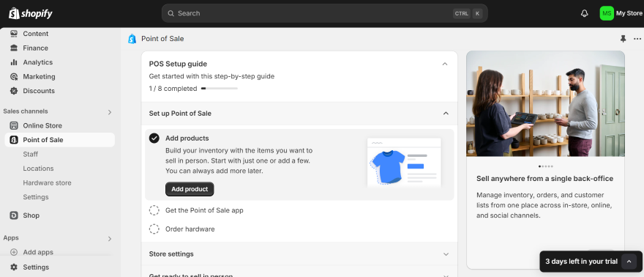Screen dimensions: 644x277
Task: Click the Point of Sale header icon
Action: 132,39
